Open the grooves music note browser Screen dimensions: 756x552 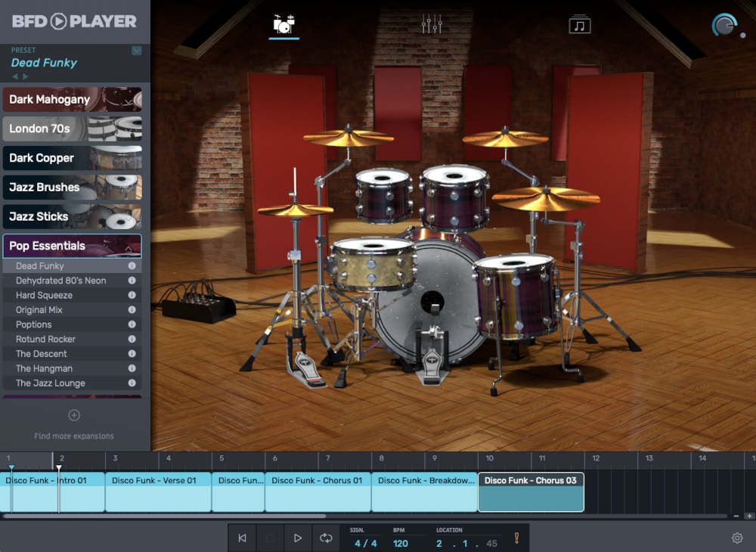[x=579, y=25]
